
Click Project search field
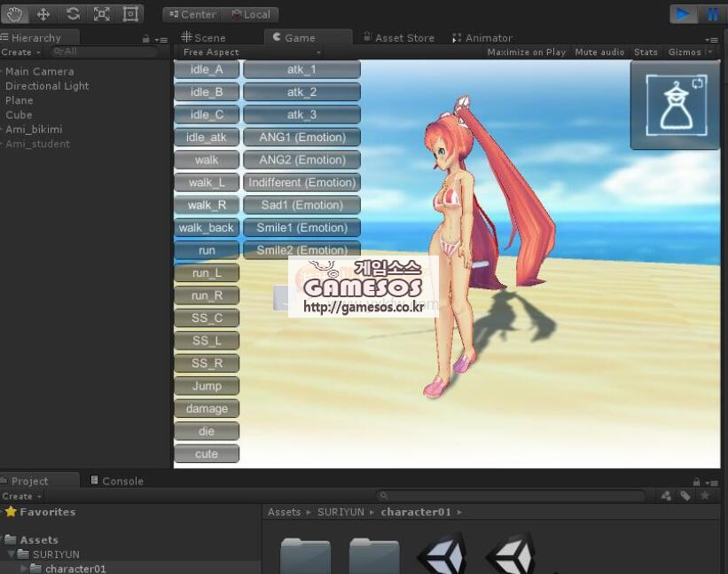[511, 496]
